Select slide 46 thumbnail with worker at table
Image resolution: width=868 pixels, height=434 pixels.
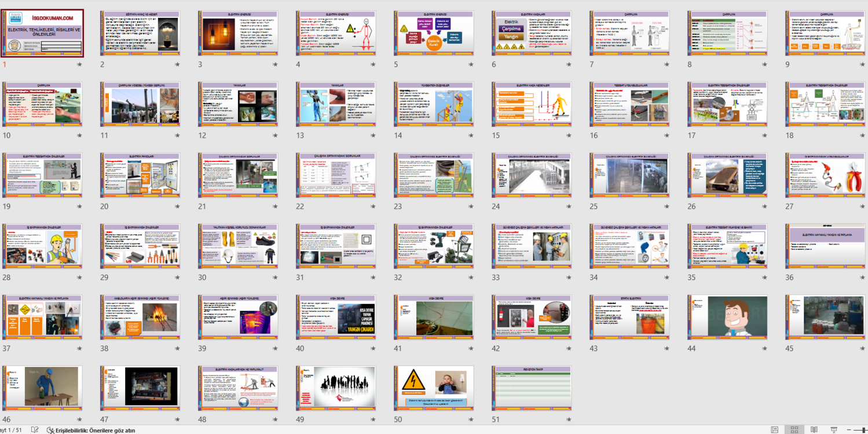pyautogui.click(x=43, y=389)
